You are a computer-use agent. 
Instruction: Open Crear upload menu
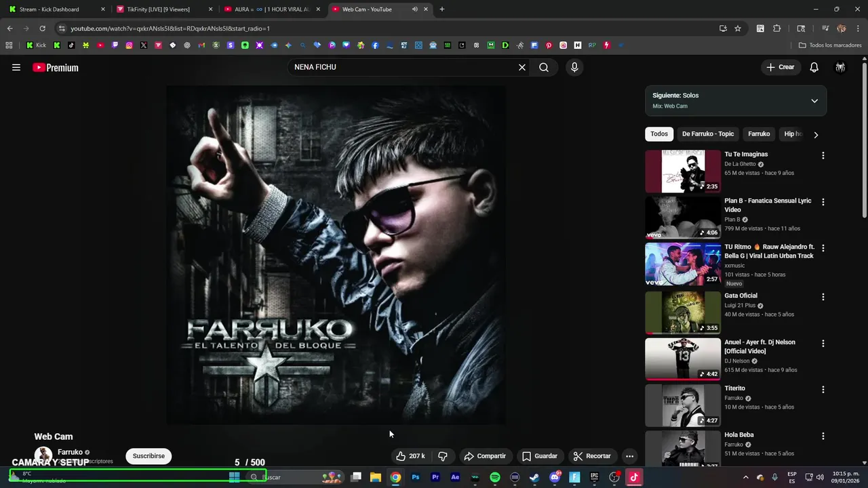tap(780, 67)
